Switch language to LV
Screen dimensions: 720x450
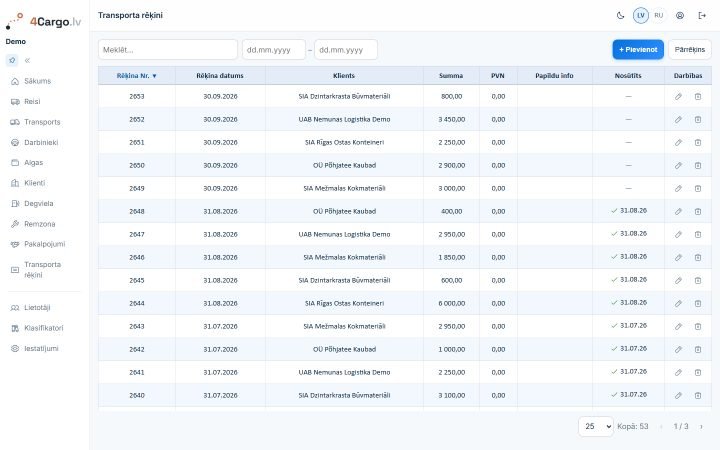tap(641, 16)
